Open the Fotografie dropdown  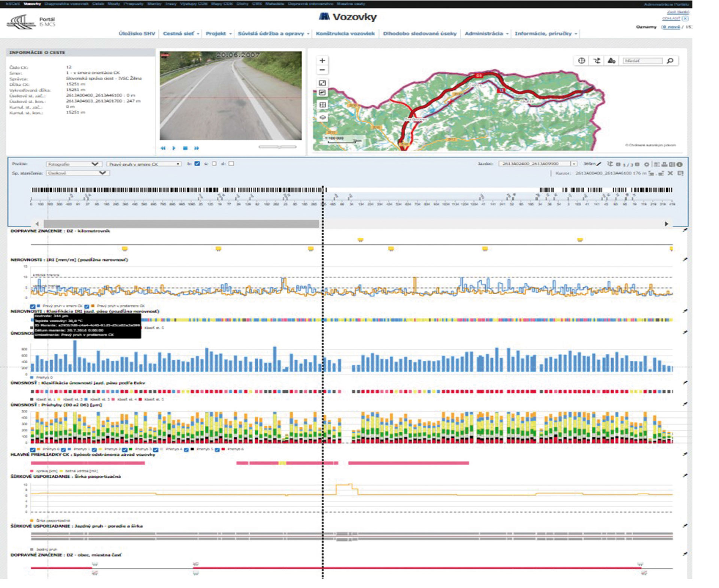coord(72,164)
